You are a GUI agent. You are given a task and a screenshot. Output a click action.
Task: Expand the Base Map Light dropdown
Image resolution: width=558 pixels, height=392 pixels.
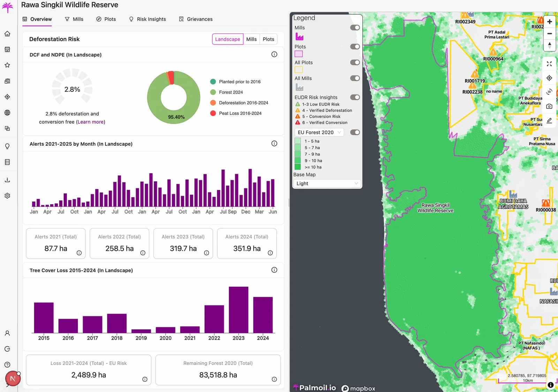coord(327,183)
